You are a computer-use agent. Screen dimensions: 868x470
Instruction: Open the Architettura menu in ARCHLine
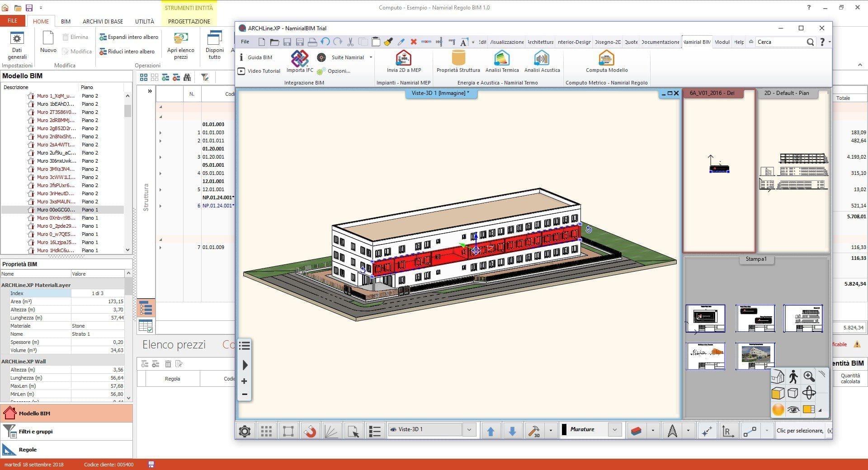[541, 42]
